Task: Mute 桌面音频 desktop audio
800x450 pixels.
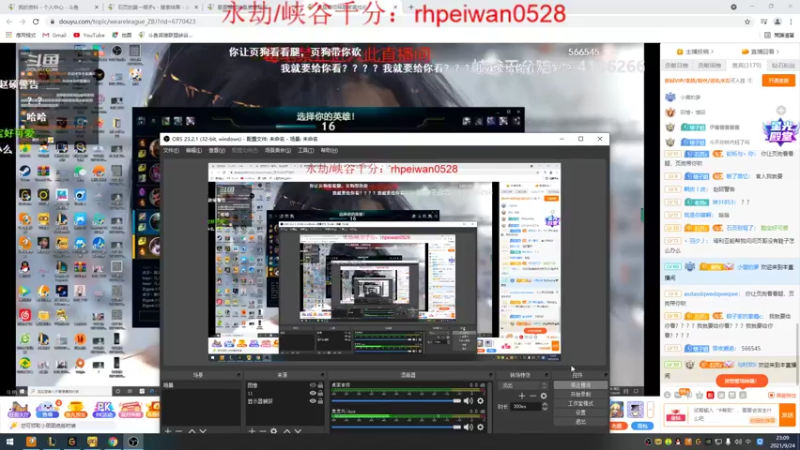Action: 468,401
